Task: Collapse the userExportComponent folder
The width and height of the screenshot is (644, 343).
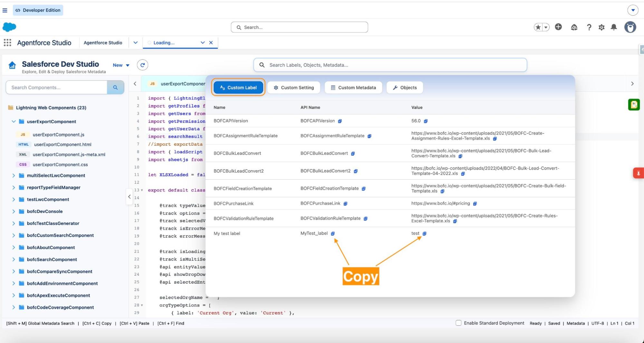Action: (14, 122)
